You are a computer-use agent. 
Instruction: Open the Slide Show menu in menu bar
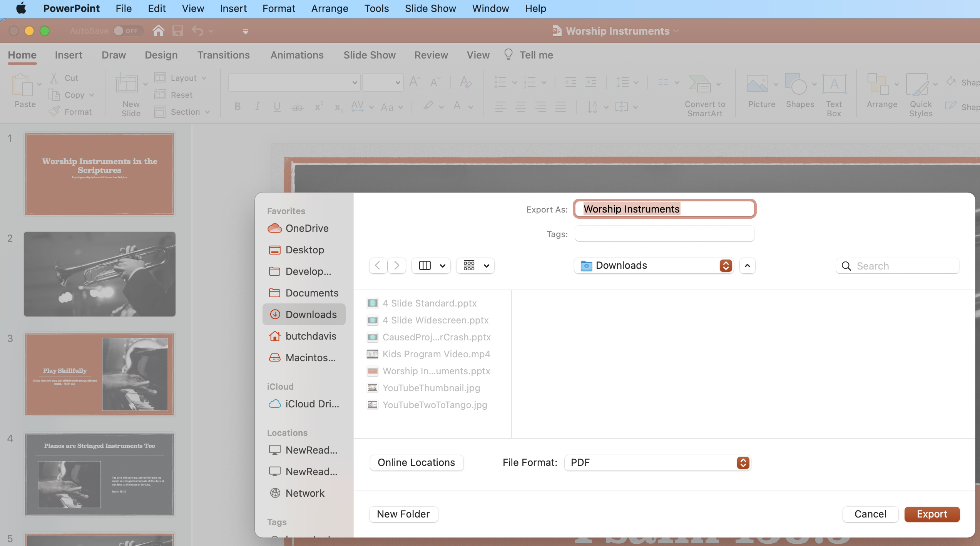pos(430,8)
